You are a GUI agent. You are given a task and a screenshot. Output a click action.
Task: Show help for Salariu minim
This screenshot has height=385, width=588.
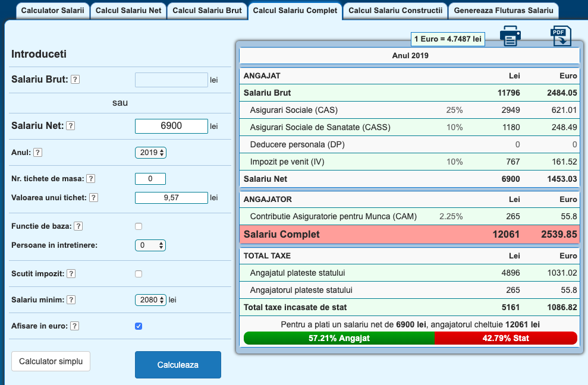pyautogui.click(x=71, y=300)
